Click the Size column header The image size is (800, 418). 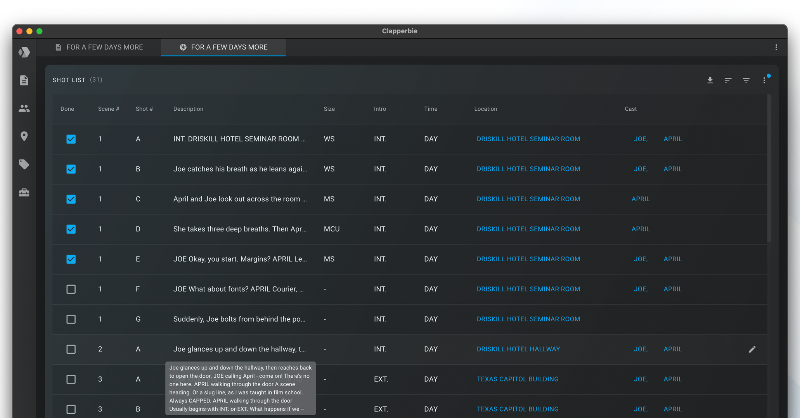(x=329, y=109)
